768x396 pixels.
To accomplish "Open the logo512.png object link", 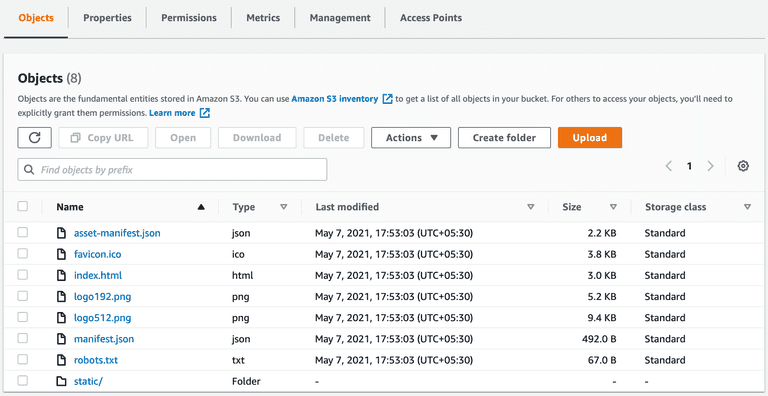I will click(x=102, y=318).
